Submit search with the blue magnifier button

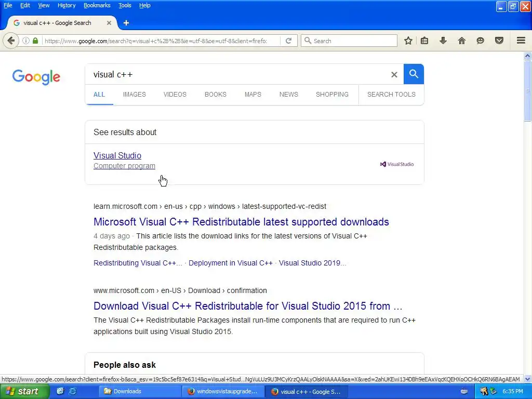point(414,74)
